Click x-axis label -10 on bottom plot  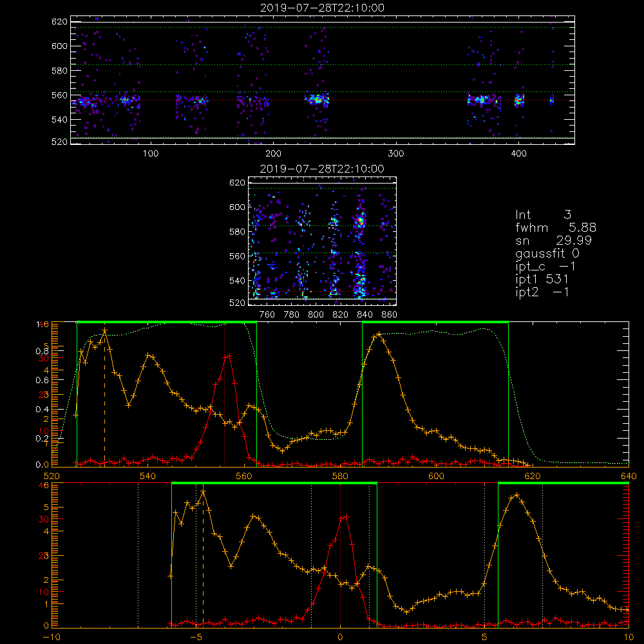click(52, 637)
